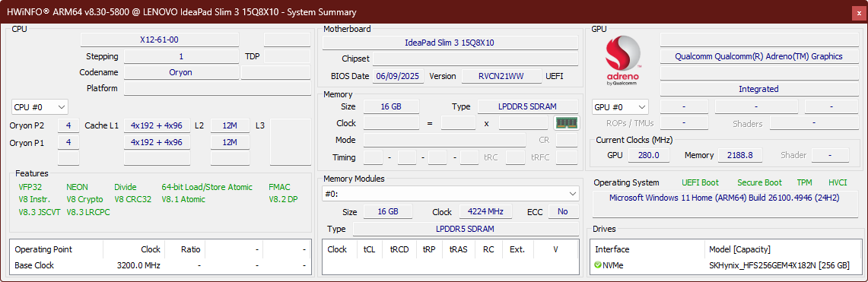Click the UEFI Boot status label

(x=701, y=182)
